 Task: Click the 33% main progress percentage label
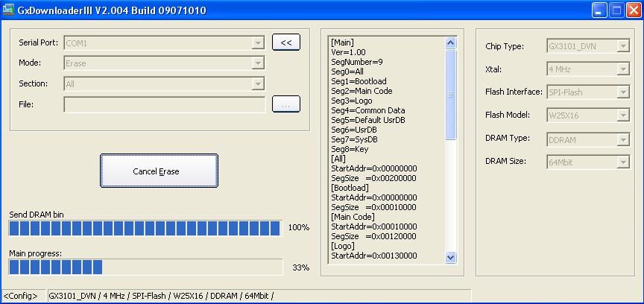(x=300, y=267)
